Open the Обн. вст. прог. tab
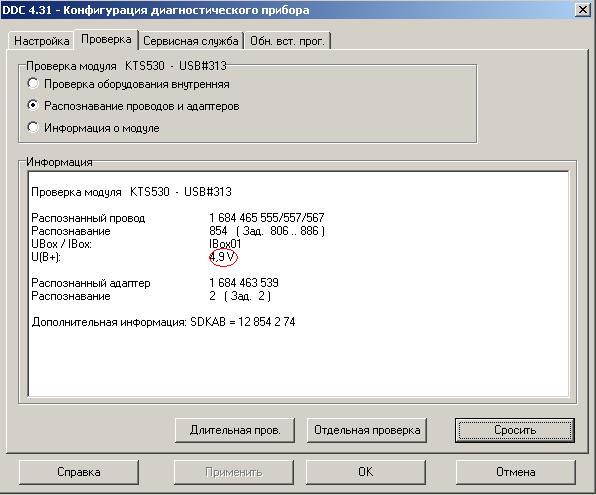596x495 pixels. point(287,41)
